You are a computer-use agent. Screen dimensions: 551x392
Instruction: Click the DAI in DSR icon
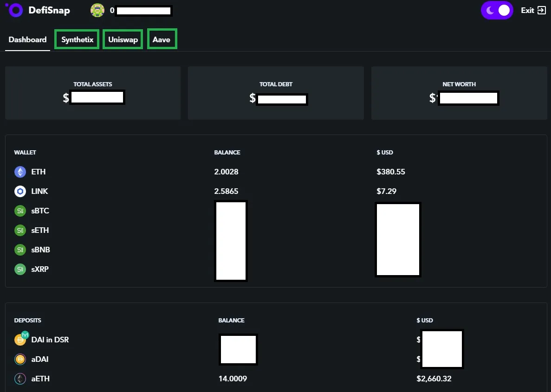pyautogui.click(x=21, y=339)
